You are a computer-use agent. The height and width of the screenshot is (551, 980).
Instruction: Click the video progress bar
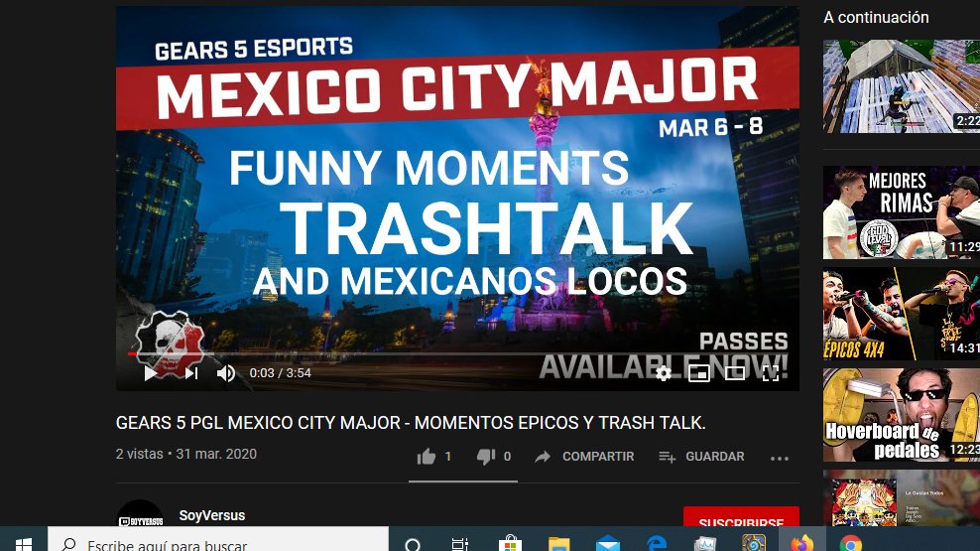457,354
